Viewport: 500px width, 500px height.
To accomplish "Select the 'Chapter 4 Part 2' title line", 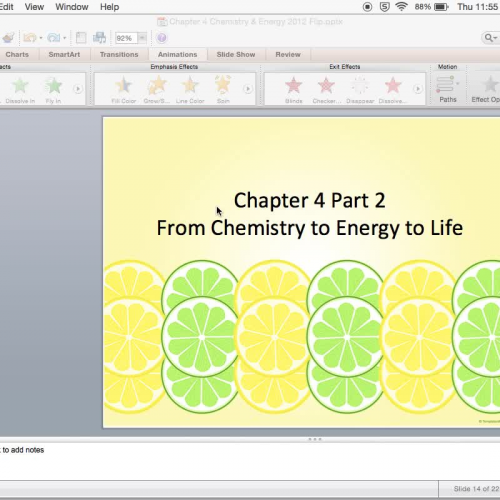I will pyautogui.click(x=310, y=200).
